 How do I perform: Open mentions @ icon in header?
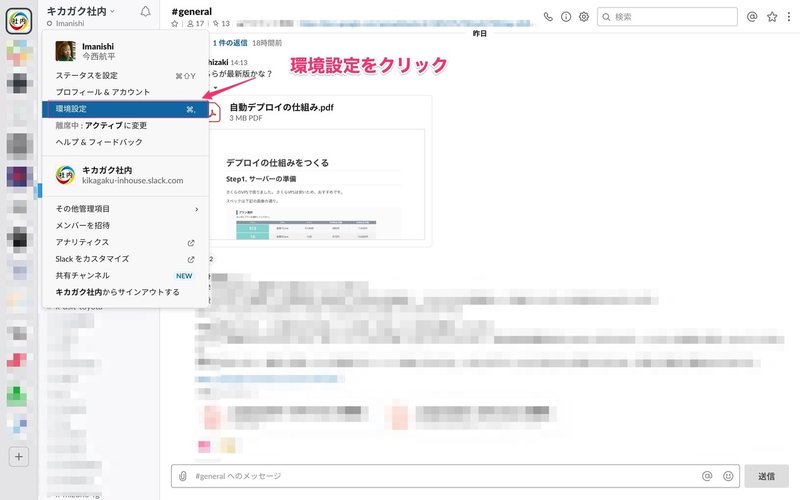752,17
